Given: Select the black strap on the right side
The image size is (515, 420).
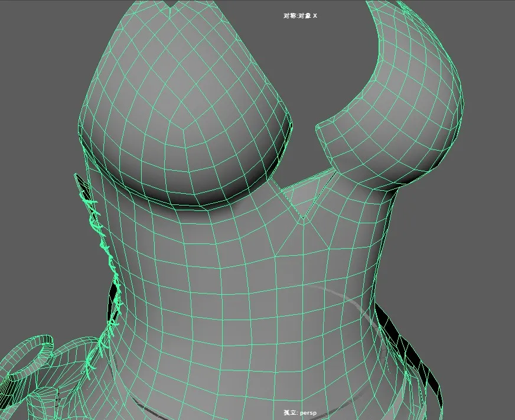Looking at the screenshot, I should (x=413, y=354).
